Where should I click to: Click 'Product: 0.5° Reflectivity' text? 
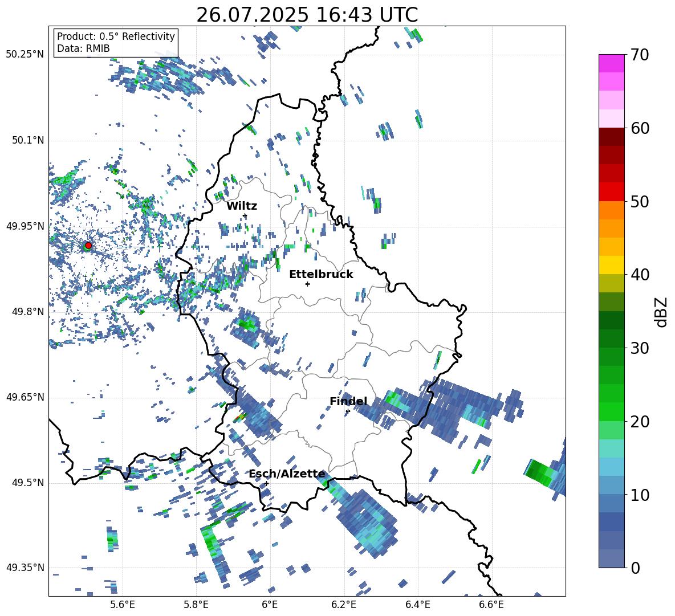116,36
